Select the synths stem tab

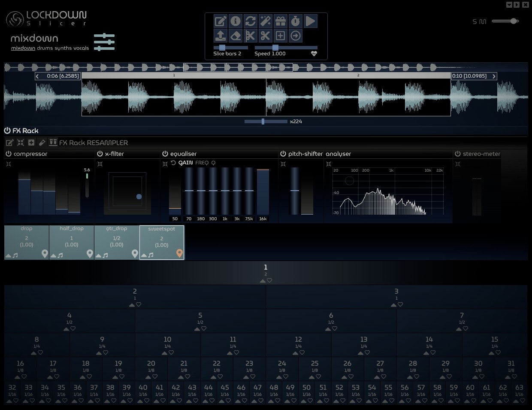[x=63, y=48]
